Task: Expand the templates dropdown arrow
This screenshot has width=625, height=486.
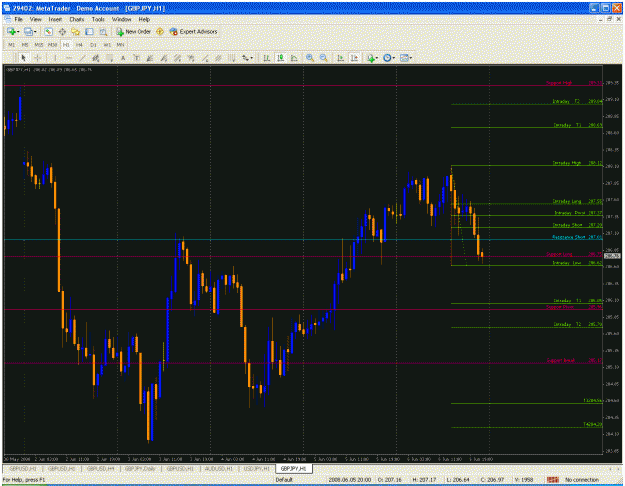Action: coord(411,58)
